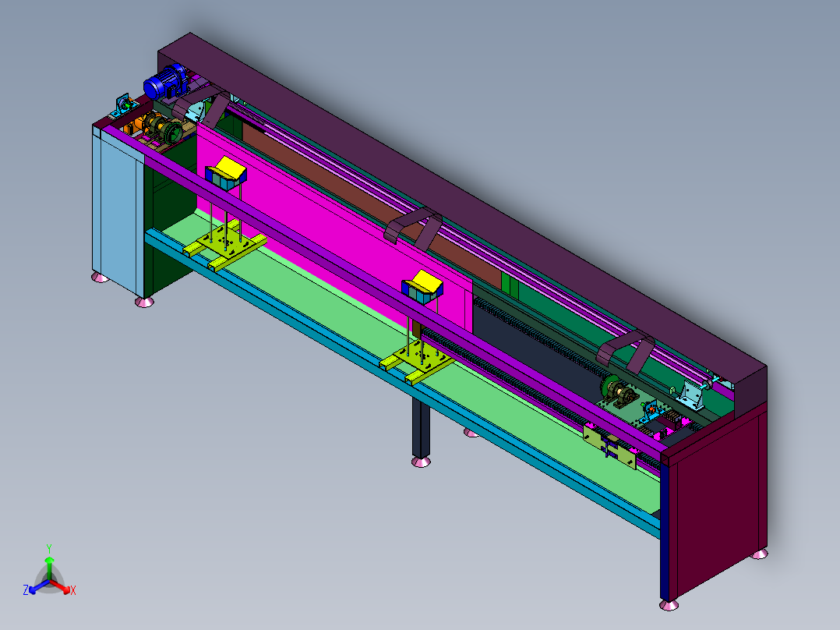Select the purple strap at the top cover center
Viewport: 840px width, 630px height.
point(413,228)
